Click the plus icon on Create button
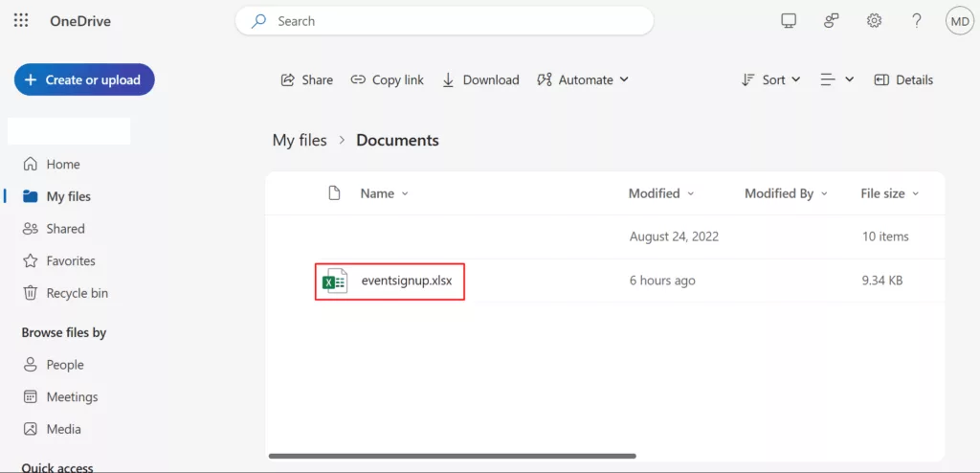This screenshot has width=980, height=473. 31,80
